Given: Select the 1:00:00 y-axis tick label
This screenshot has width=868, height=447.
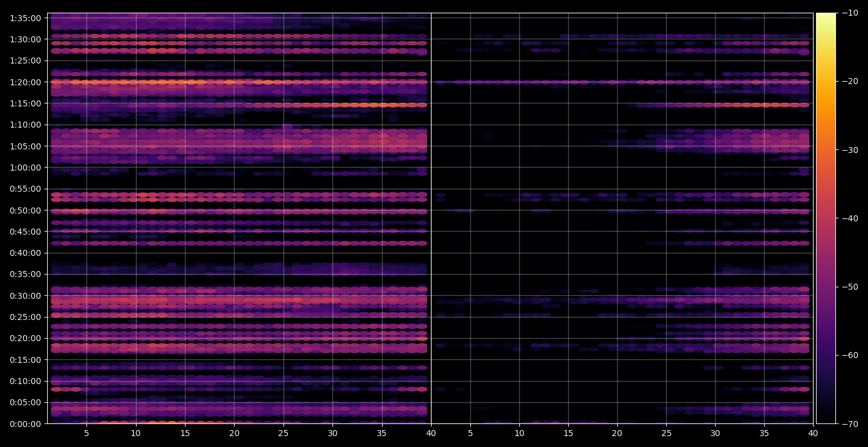Looking at the screenshot, I should pyautogui.click(x=25, y=168).
